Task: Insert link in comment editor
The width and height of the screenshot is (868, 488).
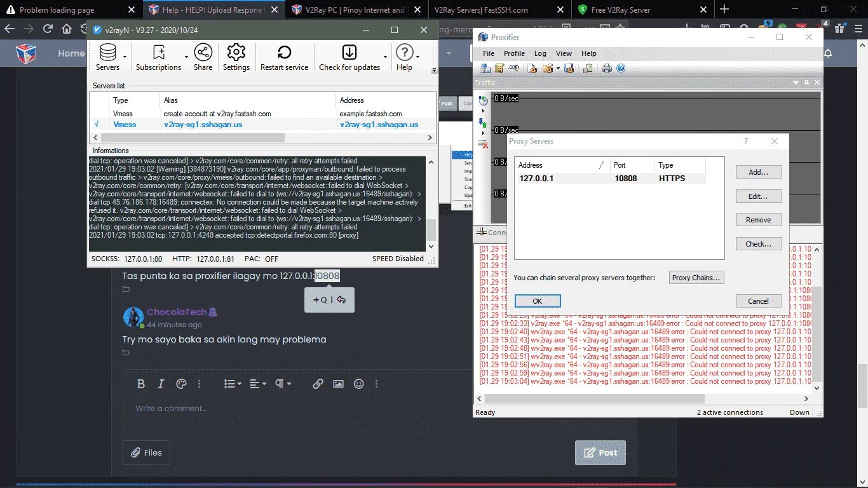Action: click(318, 384)
